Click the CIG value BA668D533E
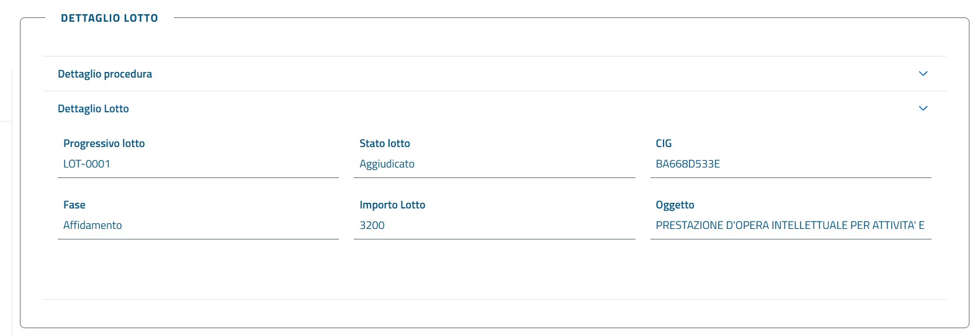The height and width of the screenshot is (335, 980). tap(688, 164)
